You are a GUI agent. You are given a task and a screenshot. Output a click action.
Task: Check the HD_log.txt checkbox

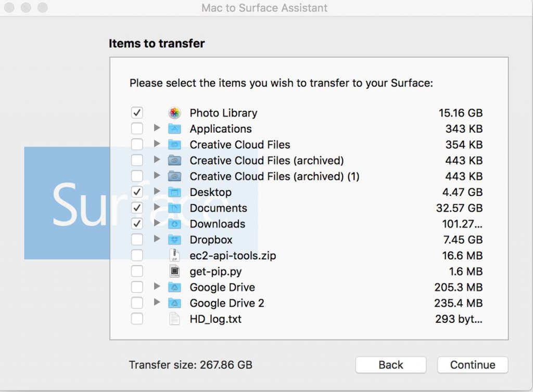(x=137, y=319)
